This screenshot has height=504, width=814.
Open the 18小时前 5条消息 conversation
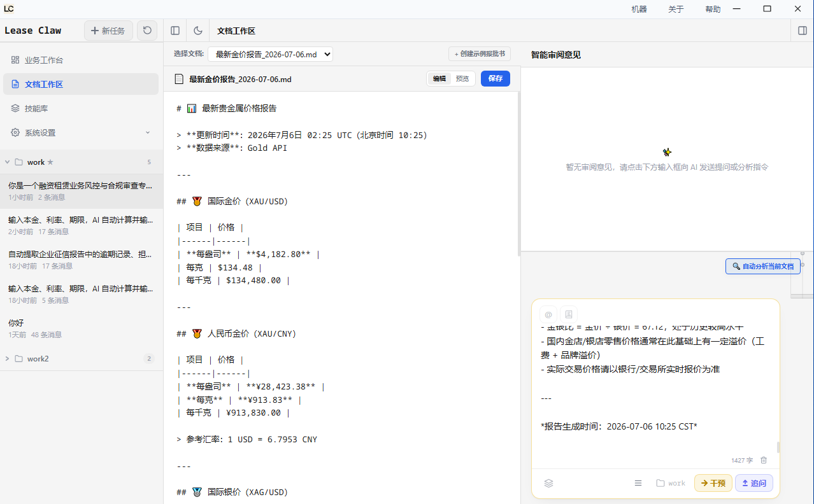81,294
